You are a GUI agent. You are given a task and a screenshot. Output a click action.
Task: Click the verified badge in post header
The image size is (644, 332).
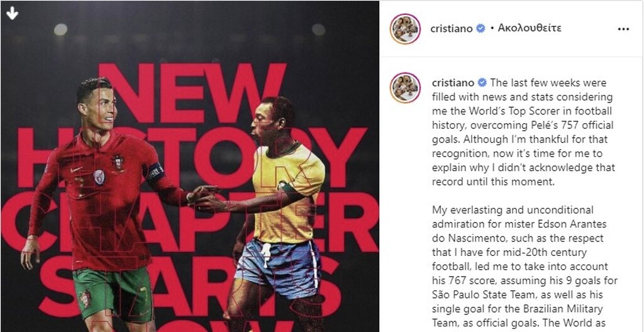click(480, 28)
